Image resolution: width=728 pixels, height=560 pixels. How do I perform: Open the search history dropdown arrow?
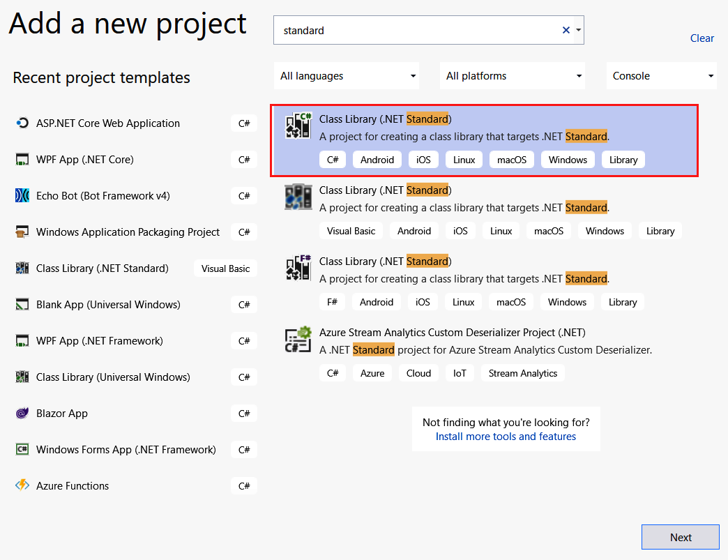579,30
